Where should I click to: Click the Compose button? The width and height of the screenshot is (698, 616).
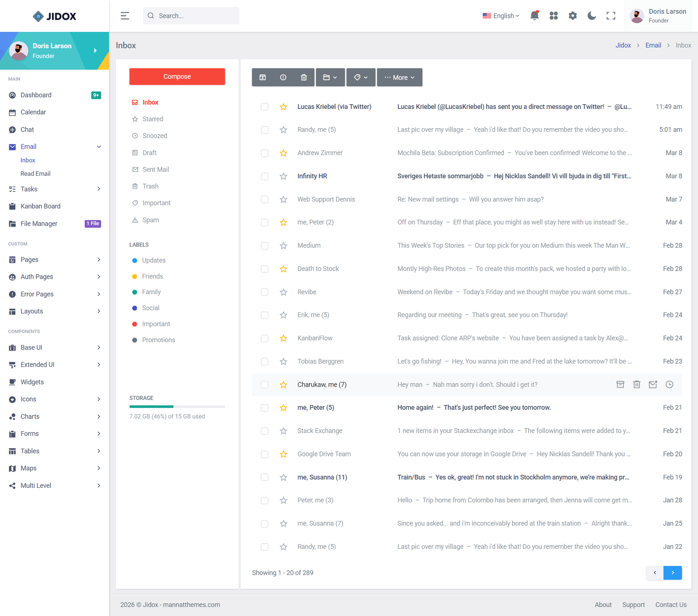(x=177, y=76)
